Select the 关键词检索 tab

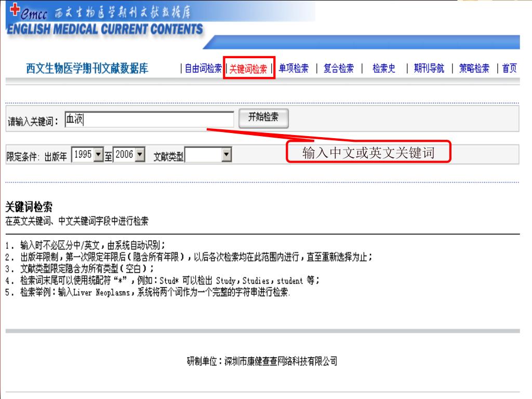248,69
